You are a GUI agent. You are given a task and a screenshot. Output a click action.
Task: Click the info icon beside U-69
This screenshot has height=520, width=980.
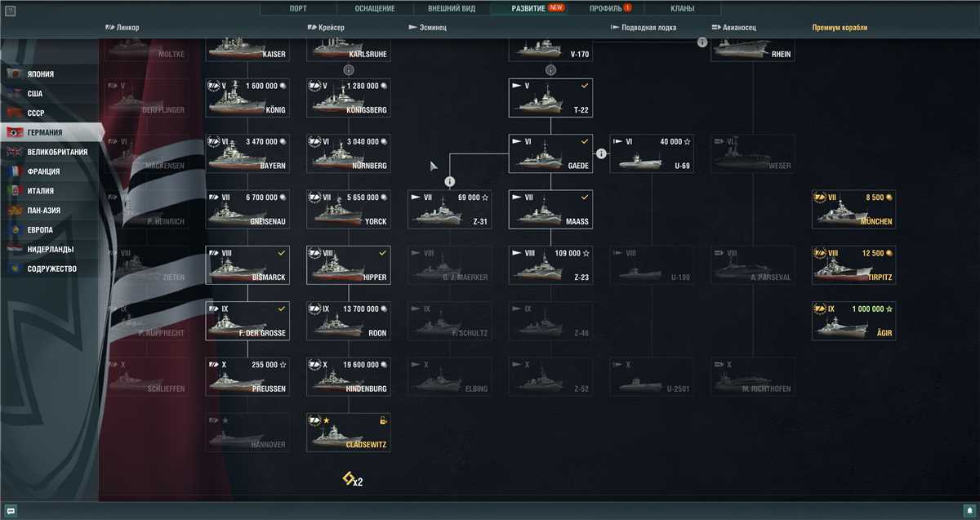pyautogui.click(x=601, y=153)
